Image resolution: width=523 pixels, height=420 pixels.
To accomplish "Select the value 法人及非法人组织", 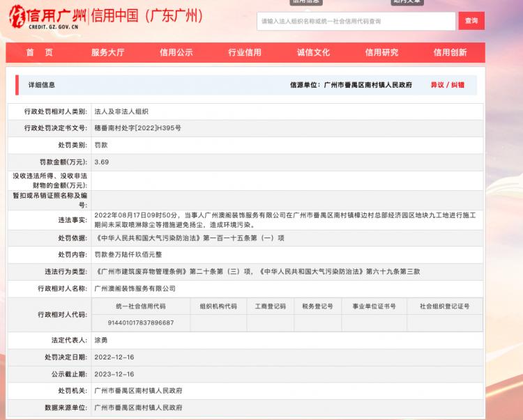I will pos(121,111).
